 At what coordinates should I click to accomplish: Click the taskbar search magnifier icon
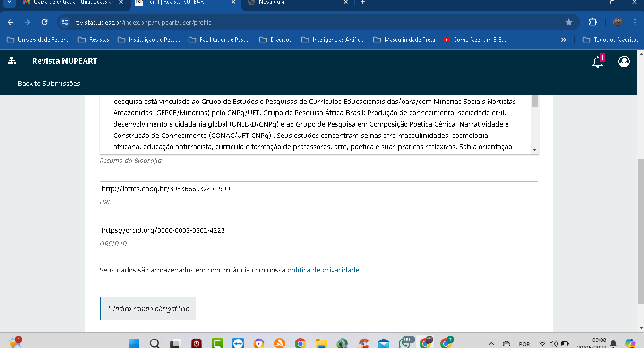click(x=155, y=343)
